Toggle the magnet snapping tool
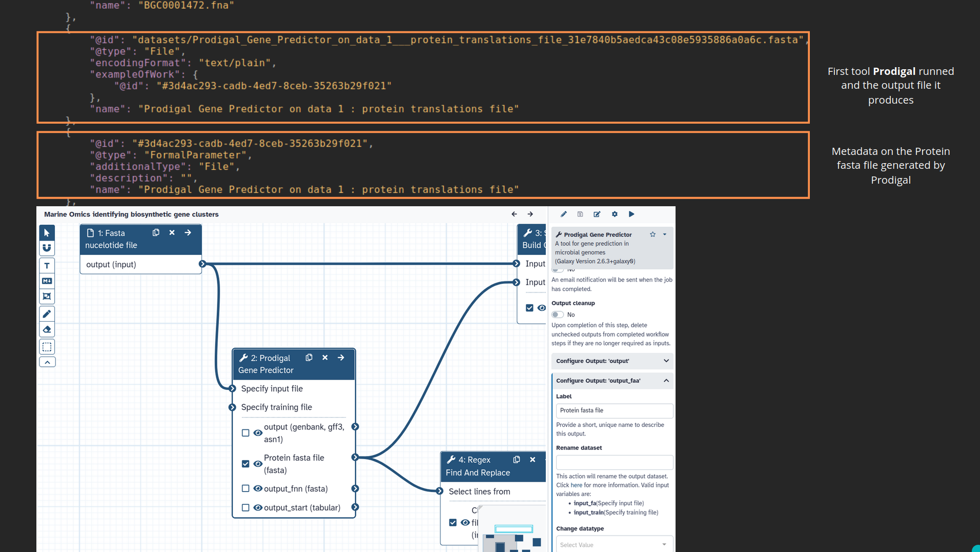 tap(47, 248)
